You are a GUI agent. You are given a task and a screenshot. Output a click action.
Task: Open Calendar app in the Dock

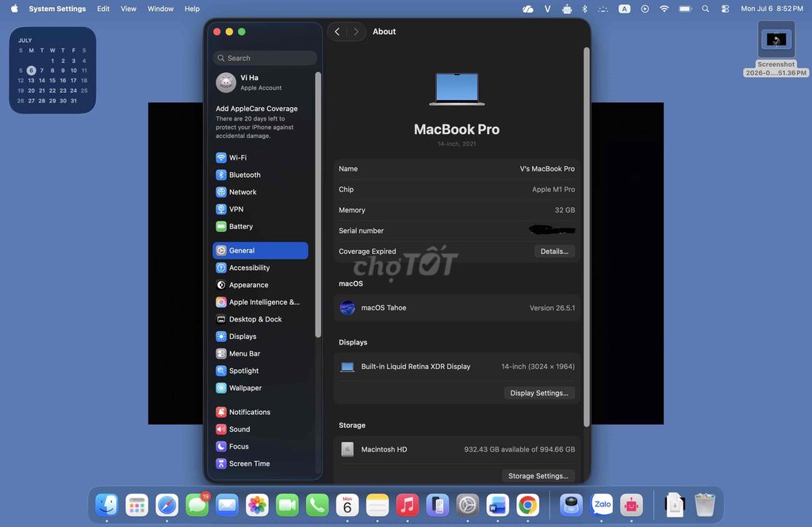347,505
